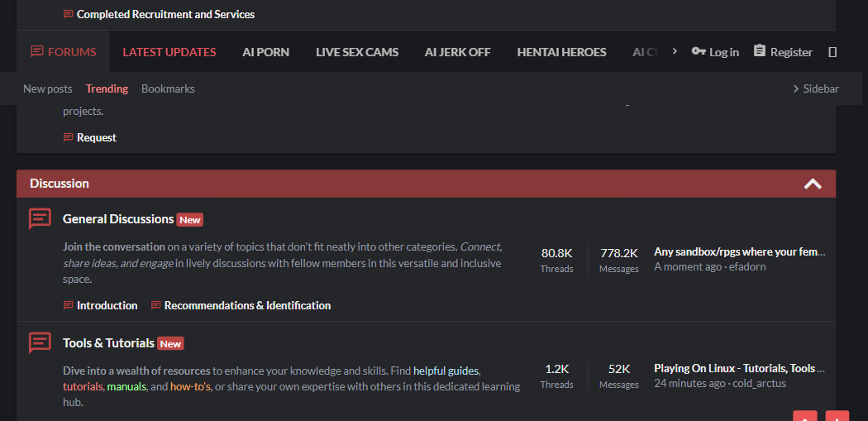
Task: Click the Tools & Tutorials forum chat icon
Action: pos(40,343)
